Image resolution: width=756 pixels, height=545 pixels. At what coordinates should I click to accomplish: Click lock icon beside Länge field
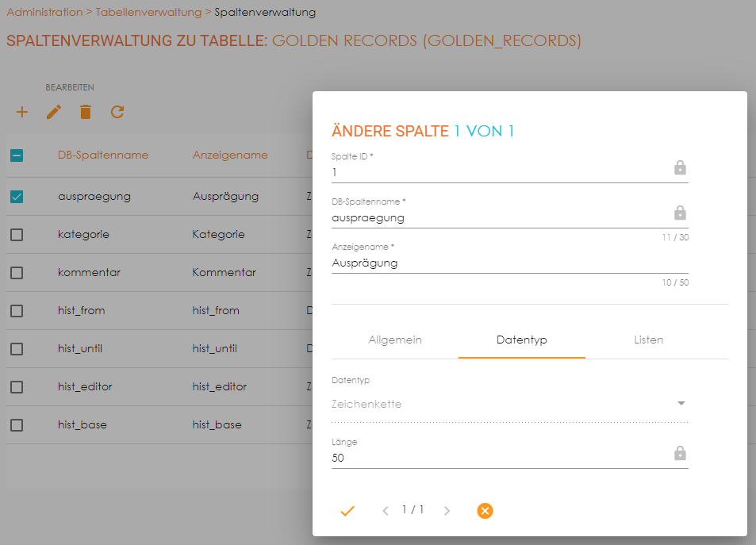pos(680,454)
